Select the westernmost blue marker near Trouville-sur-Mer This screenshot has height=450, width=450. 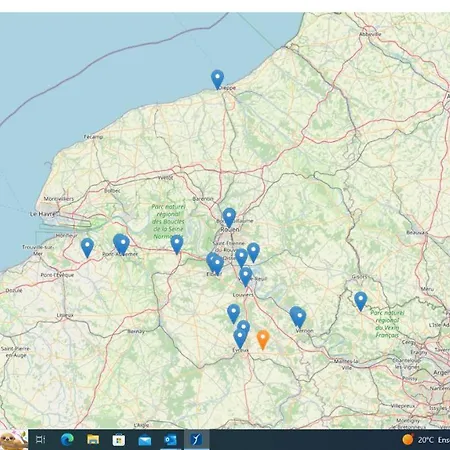[87, 247]
